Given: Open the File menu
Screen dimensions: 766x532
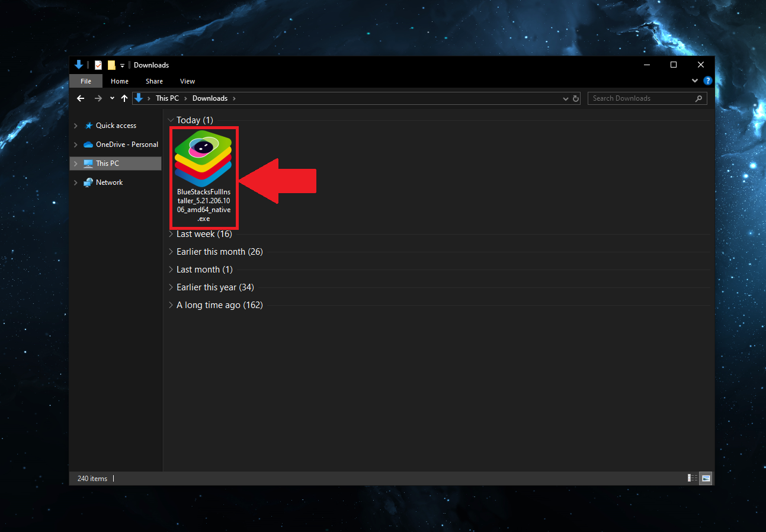Looking at the screenshot, I should coord(85,81).
